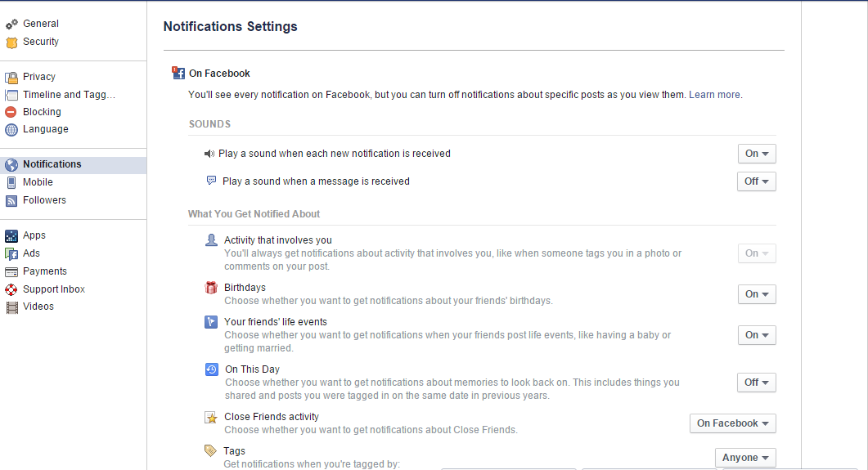This screenshot has height=470, width=868.
Task: Click the On Facebook section title
Action: coord(219,73)
